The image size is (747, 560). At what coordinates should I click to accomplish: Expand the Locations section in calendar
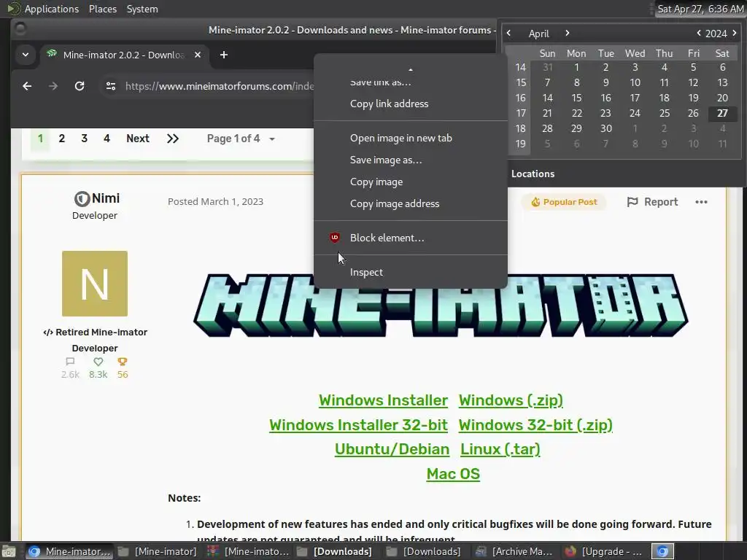533,174
